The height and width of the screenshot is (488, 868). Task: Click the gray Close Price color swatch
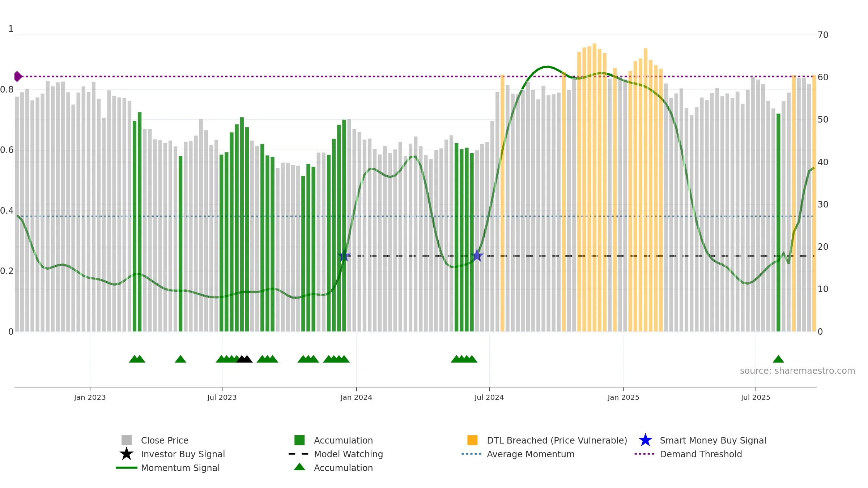tap(127, 440)
